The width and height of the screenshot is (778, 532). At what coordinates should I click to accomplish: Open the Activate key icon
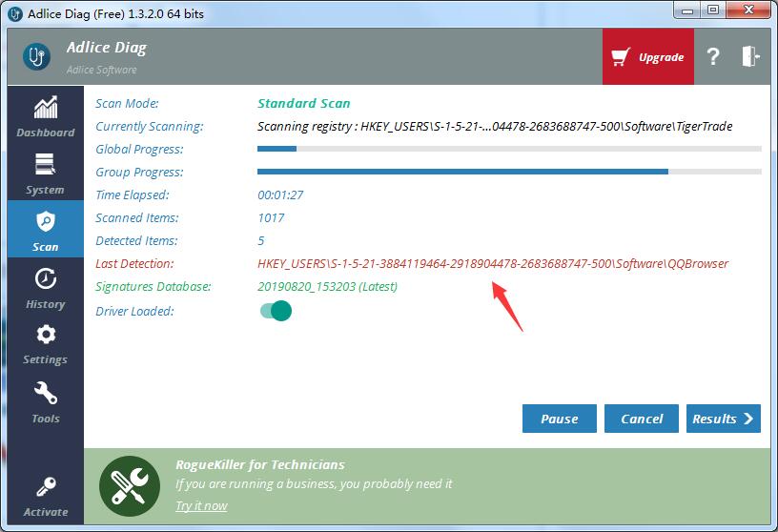pyautogui.click(x=46, y=487)
